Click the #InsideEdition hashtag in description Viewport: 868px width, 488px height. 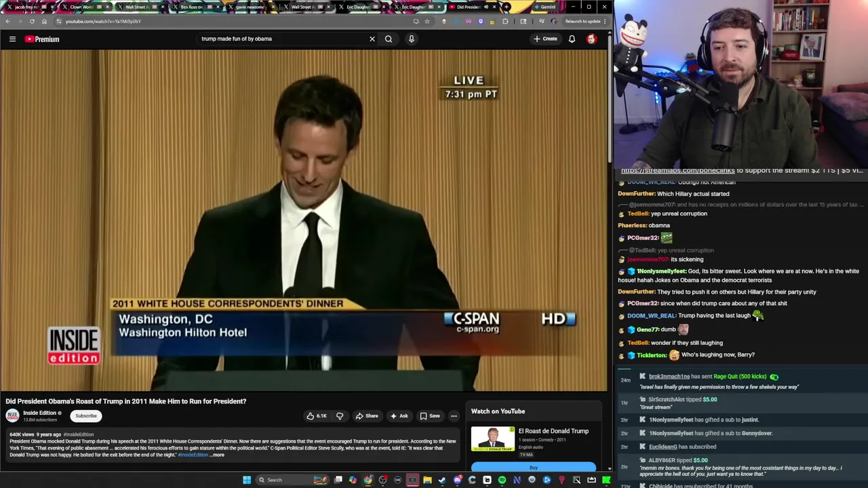(193, 455)
